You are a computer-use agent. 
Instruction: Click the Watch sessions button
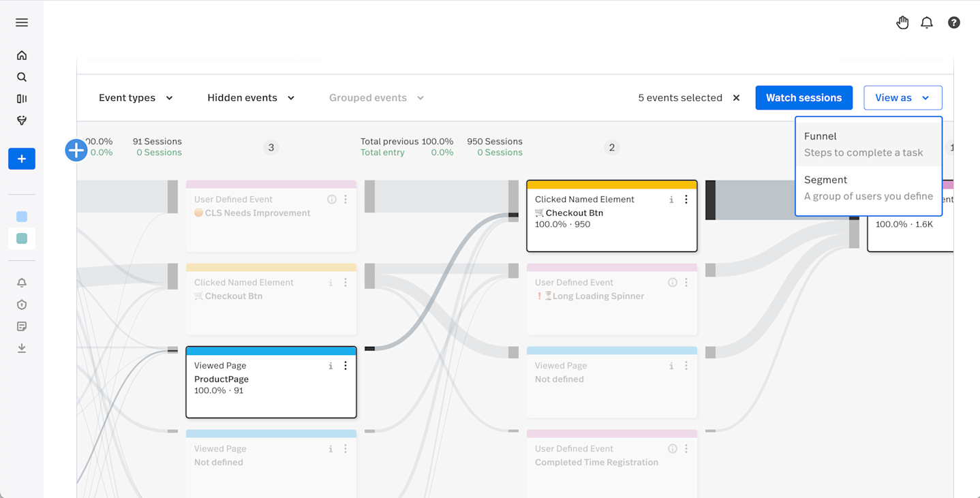tap(803, 97)
